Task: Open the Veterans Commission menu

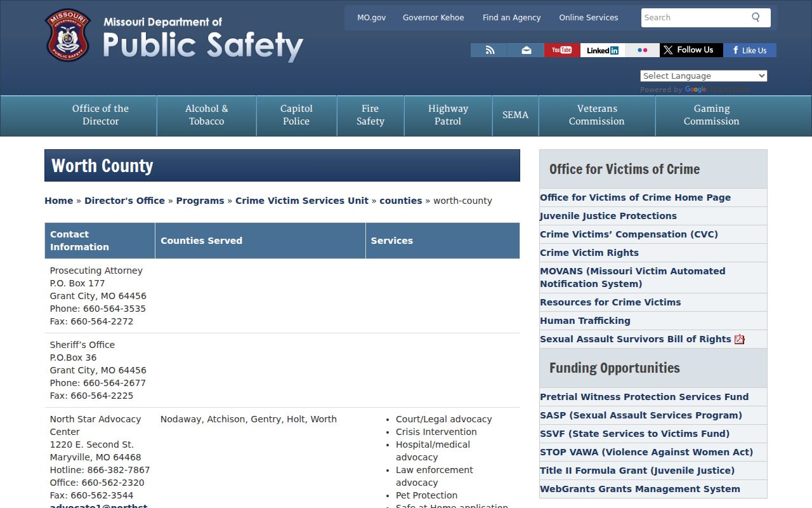Action: [597, 115]
